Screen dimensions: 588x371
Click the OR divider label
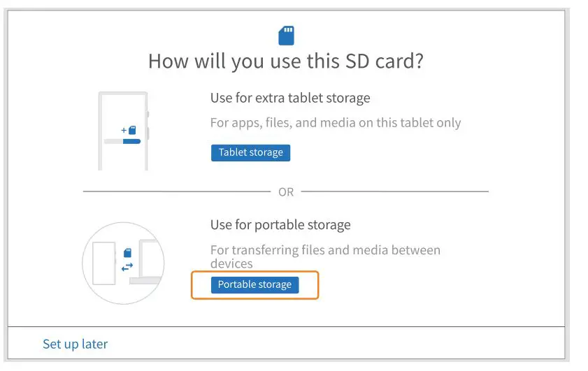(286, 192)
